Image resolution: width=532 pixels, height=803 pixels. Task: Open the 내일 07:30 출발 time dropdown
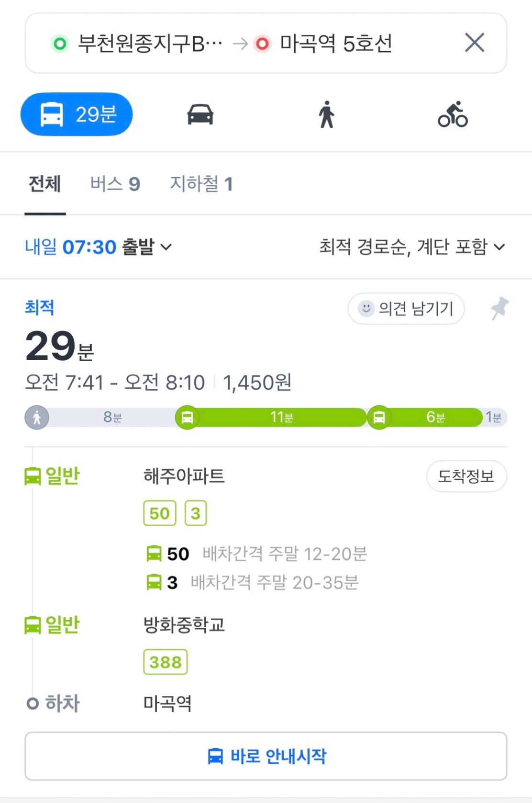[x=99, y=247]
